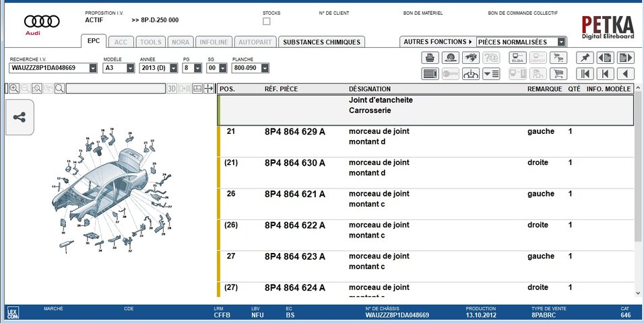The image size is (644, 323).
Task: Click the list view icon with striped lines
Action: (430, 74)
